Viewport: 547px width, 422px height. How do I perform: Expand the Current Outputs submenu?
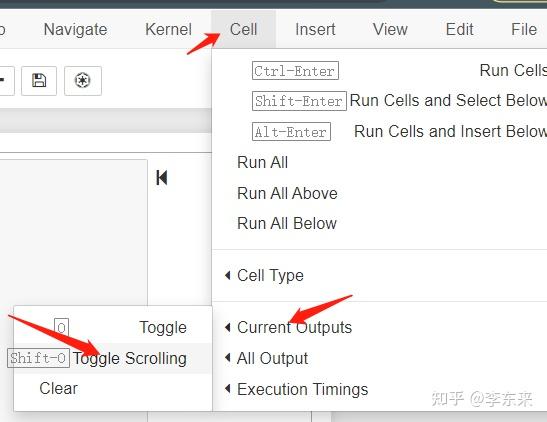point(294,327)
